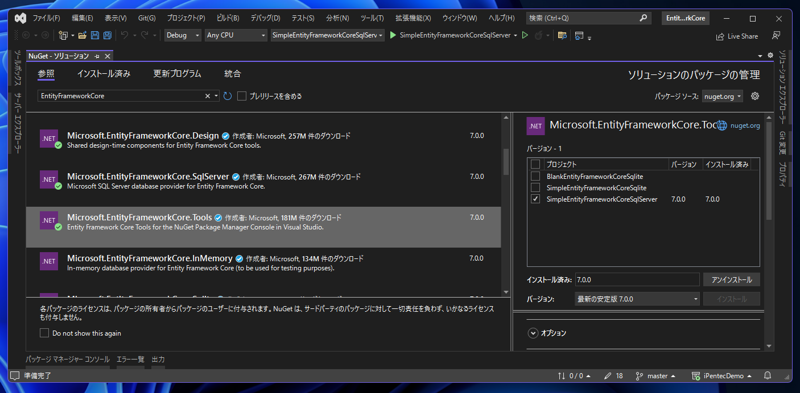Click the Uninstall button
800x393 pixels.
[732, 280]
